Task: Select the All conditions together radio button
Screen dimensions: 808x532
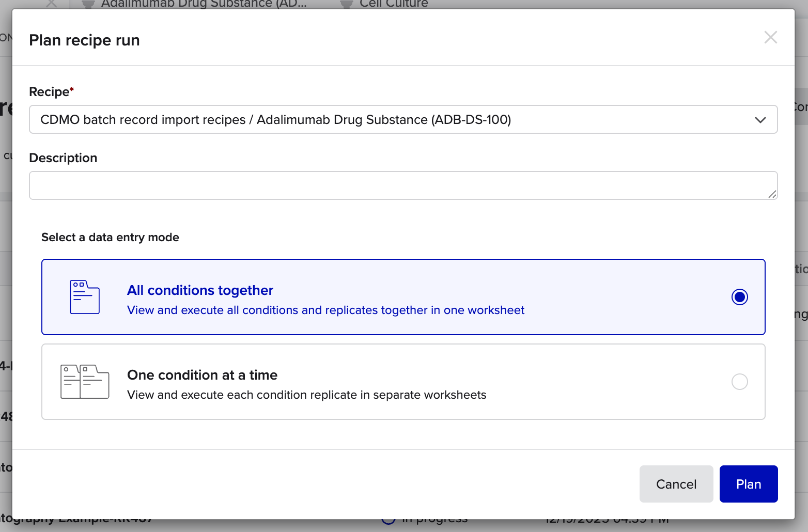Action: point(739,297)
